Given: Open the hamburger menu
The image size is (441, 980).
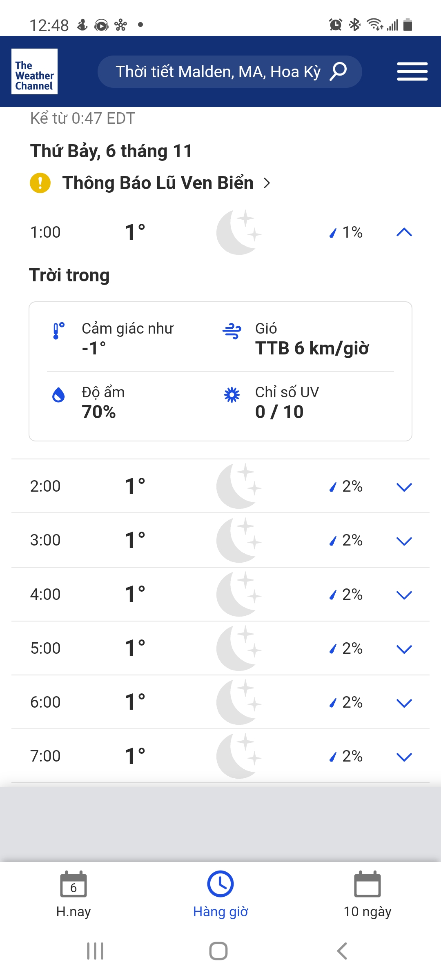Looking at the screenshot, I should click(x=412, y=71).
